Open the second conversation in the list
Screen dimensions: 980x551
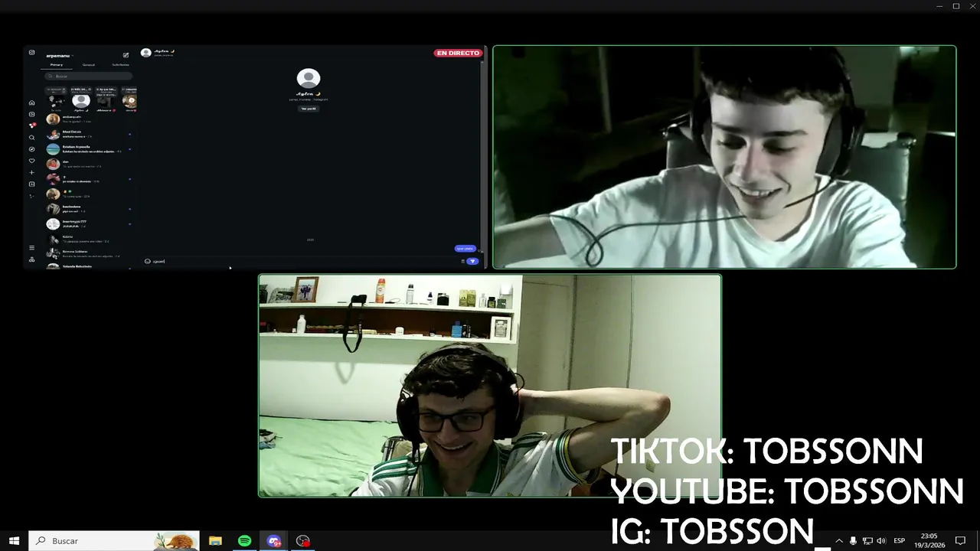90,135
